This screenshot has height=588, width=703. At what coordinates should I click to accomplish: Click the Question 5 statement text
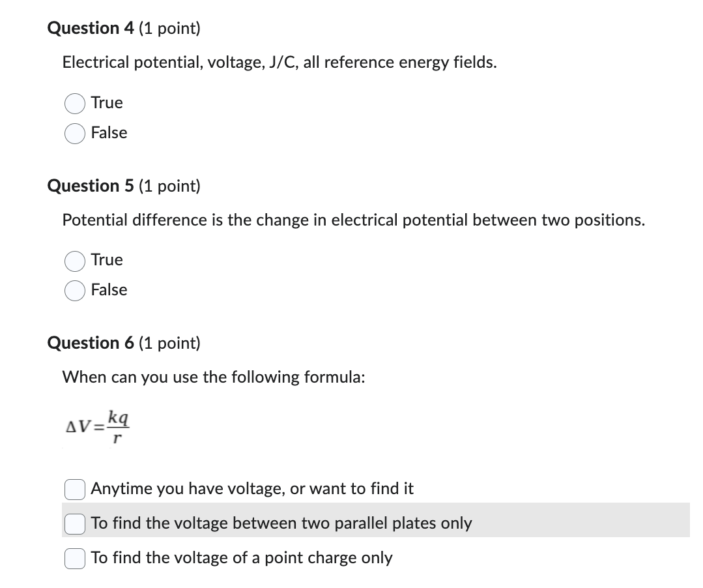click(x=354, y=220)
